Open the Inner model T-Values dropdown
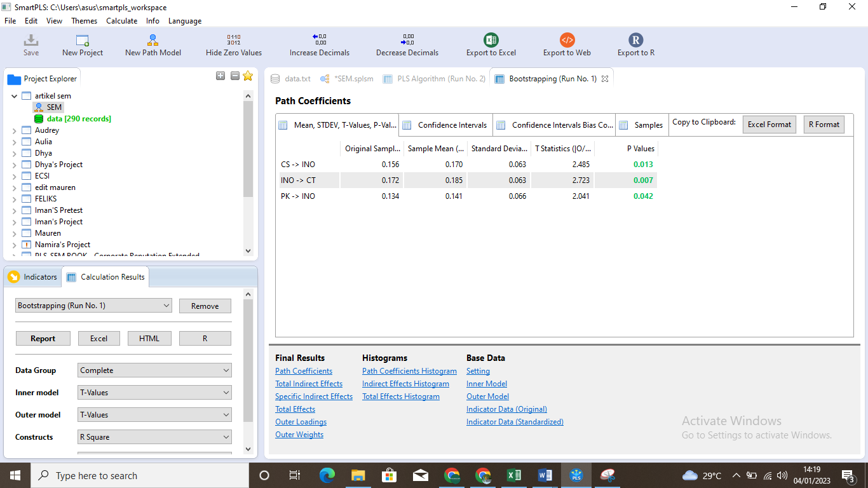 155,393
